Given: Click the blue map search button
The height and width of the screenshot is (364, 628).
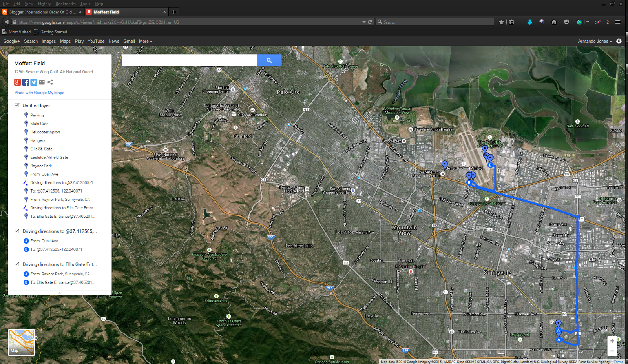Looking at the screenshot, I should pyautogui.click(x=269, y=60).
